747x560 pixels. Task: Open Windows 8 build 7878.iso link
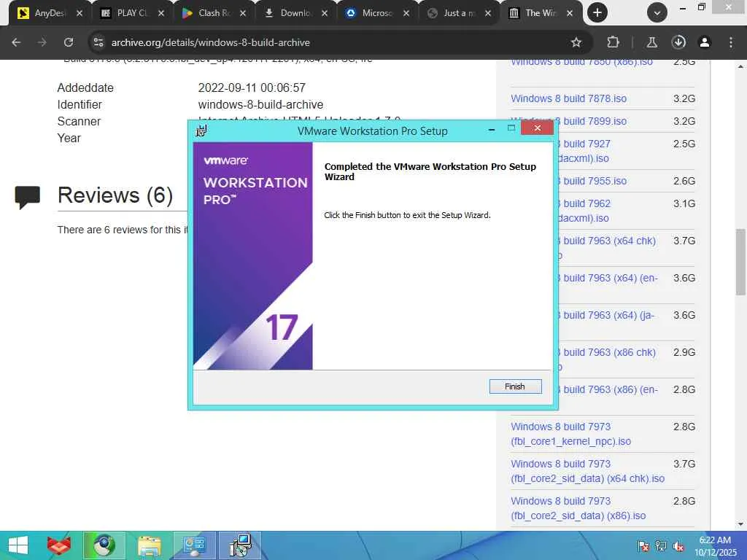[x=568, y=98]
